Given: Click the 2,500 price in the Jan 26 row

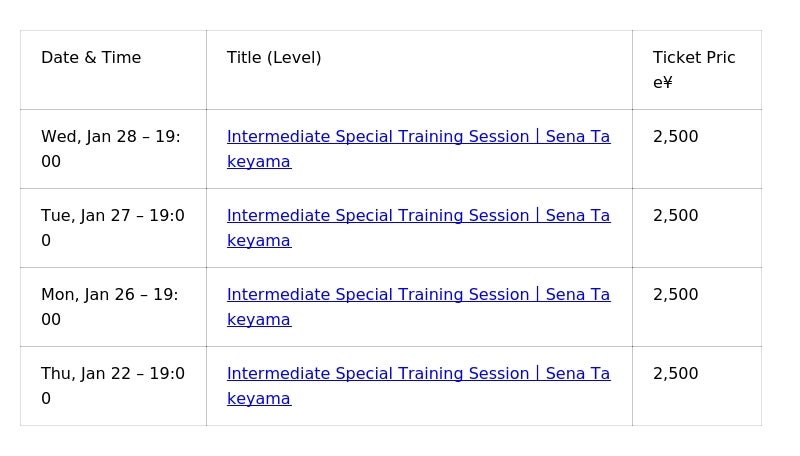Looking at the screenshot, I should coord(676,295).
